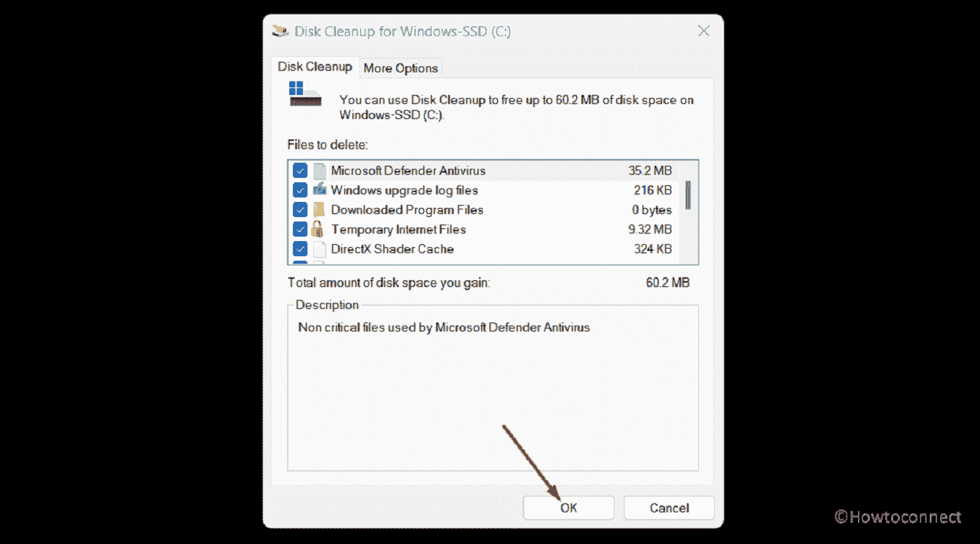Image resolution: width=980 pixels, height=544 pixels.
Task: Select the Microsoft Defender Antivirus row text
Action: pos(408,170)
